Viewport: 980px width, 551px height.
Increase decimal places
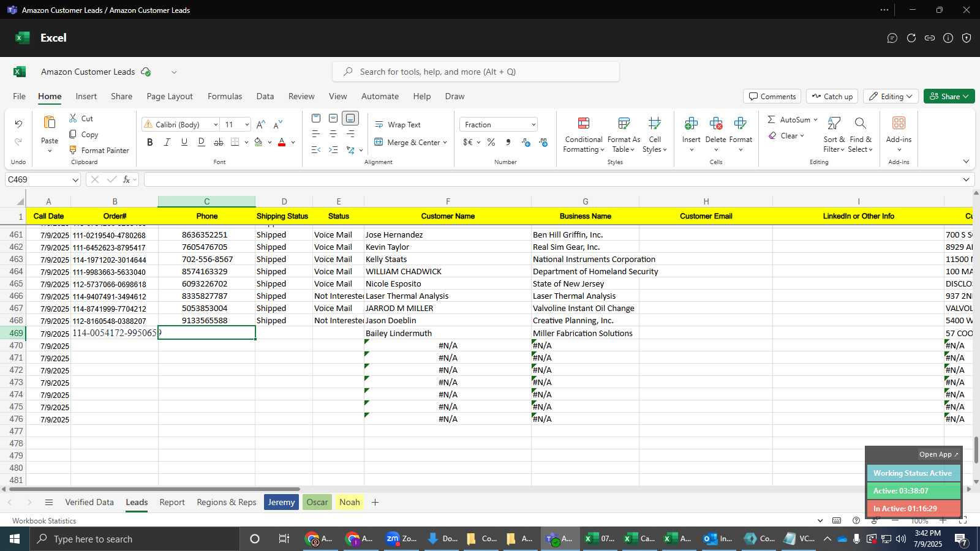point(526,142)
